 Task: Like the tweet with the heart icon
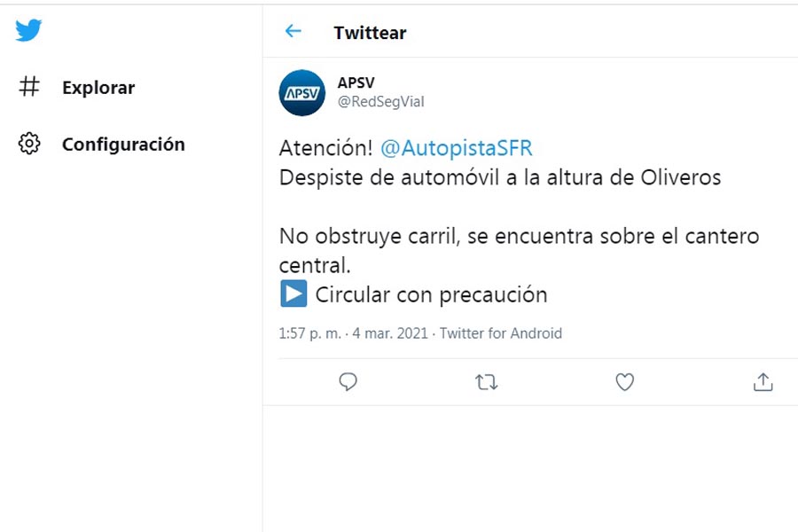625,382
